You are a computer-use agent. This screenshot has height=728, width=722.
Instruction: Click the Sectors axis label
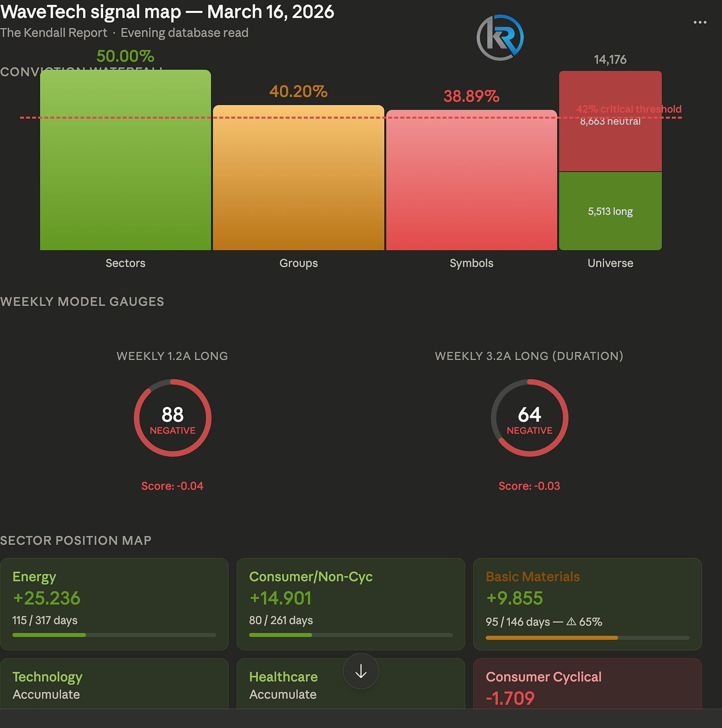pyautogui.click(x=125, y=263)
